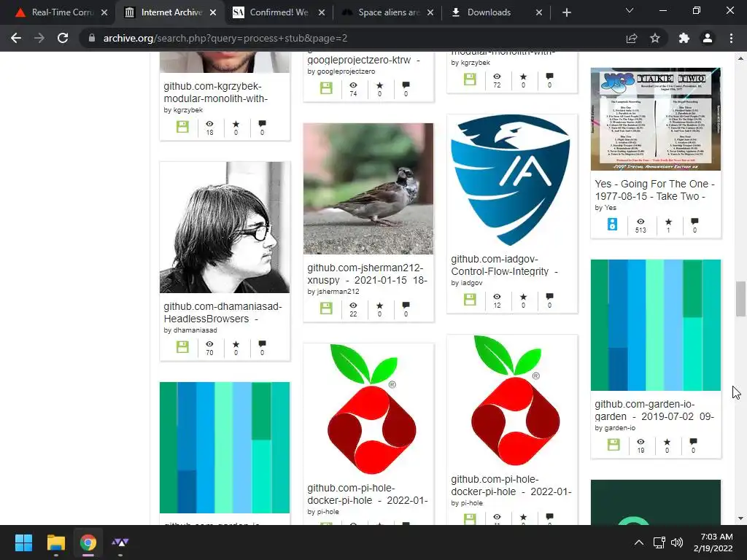Viewport: 747px width, 560px height.
Task: Click the floppy icon on the garden-io card with 19 views
Action: [614, 444]
